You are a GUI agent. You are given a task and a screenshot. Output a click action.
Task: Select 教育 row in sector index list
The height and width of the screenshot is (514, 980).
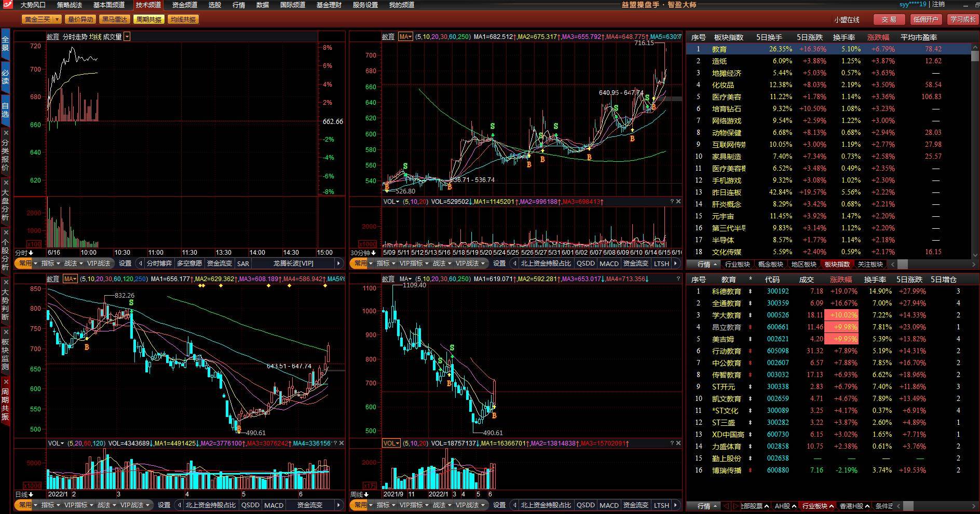point(828,49)
